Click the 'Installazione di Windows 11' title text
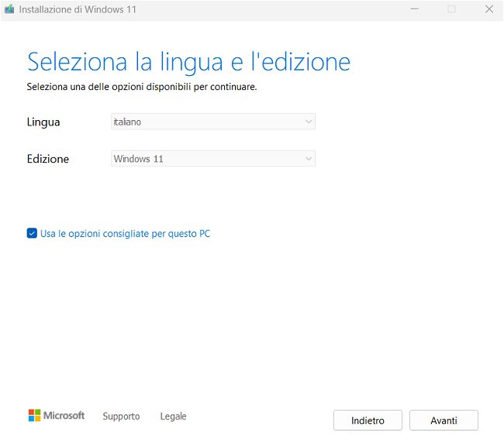The width and height of the screenshot is (504, 447). pyautogui.click(x=78, y=9)
